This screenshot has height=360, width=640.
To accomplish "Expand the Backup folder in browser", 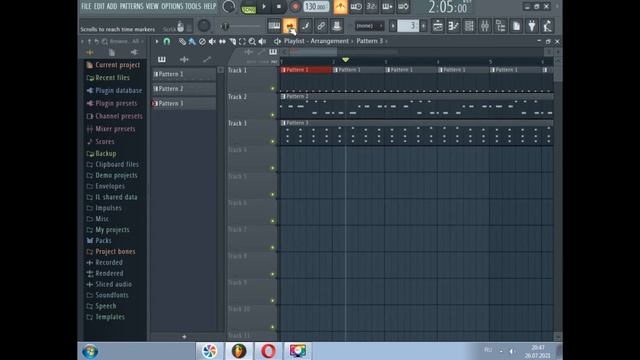I will click(105, 153).
